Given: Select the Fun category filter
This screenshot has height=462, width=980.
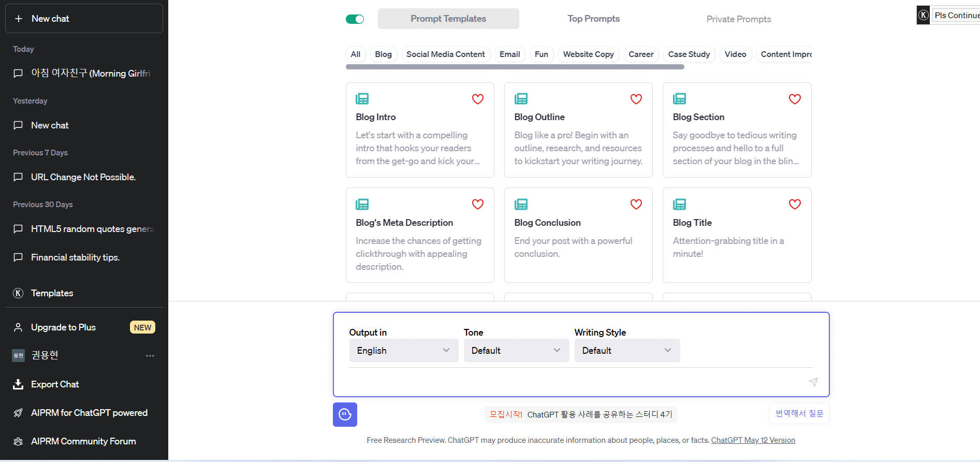Looking at the screenshot, I should tap(542, 54).
